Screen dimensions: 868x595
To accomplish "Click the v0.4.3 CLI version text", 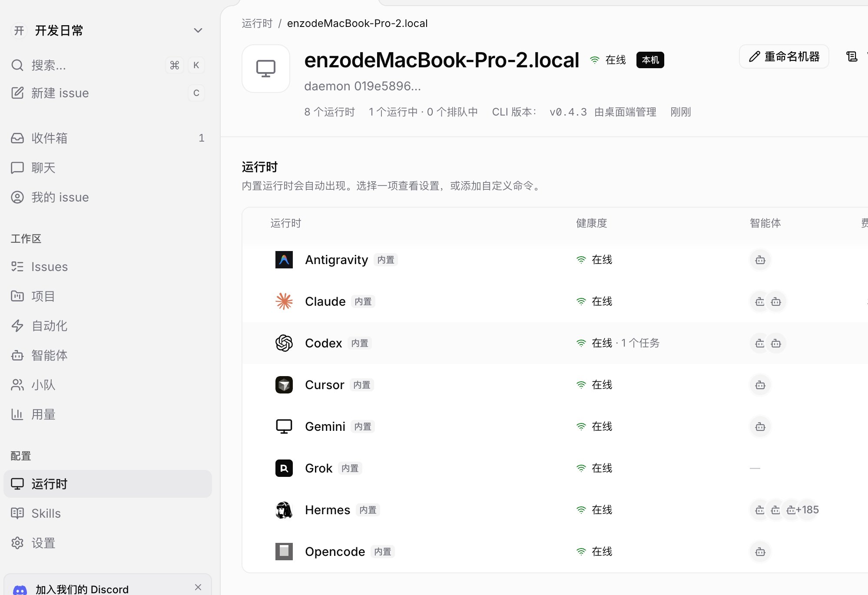I will (x=568, y=112).
